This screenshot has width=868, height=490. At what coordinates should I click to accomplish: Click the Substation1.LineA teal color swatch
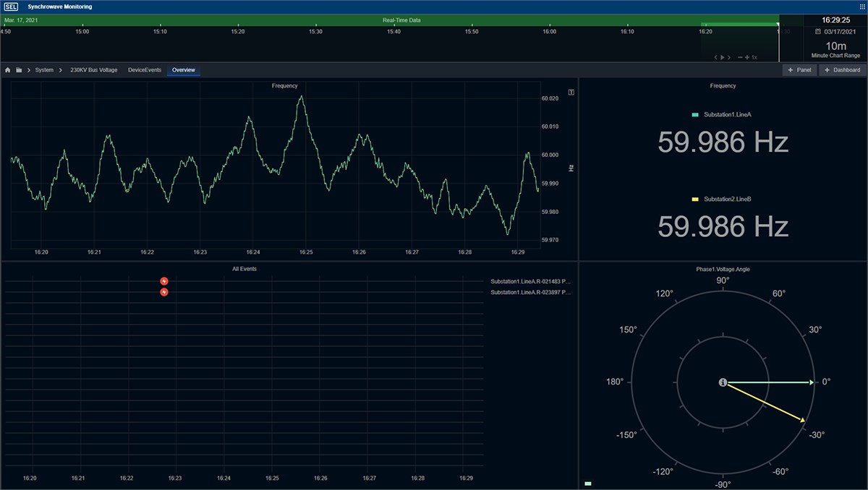pos(695,115)
